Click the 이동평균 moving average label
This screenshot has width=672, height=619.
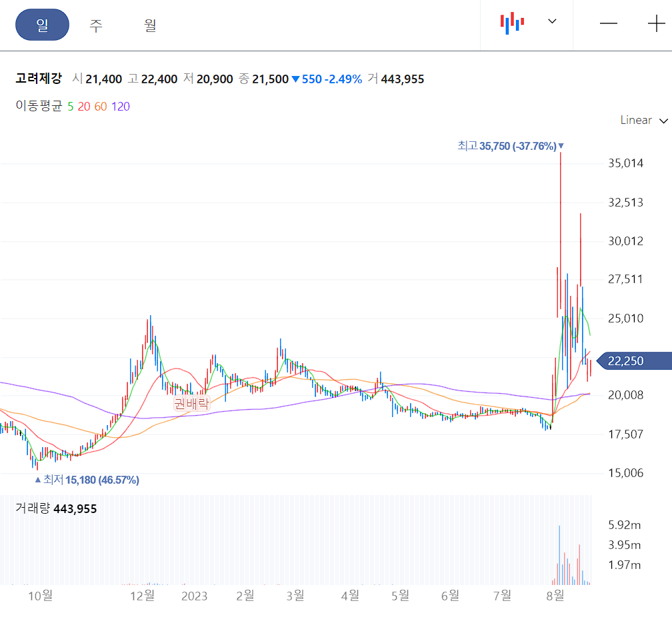click(x=39, y=106)
